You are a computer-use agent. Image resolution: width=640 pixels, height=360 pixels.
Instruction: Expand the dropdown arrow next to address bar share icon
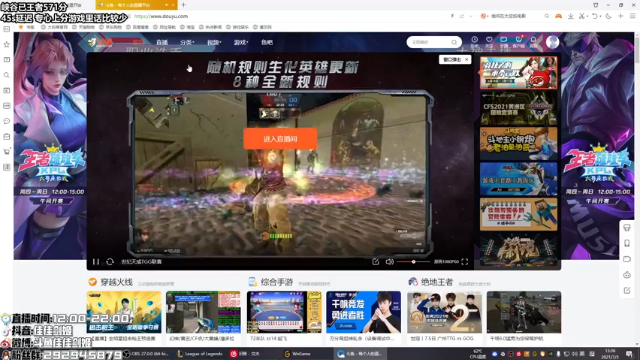click(x=471, y=16)
